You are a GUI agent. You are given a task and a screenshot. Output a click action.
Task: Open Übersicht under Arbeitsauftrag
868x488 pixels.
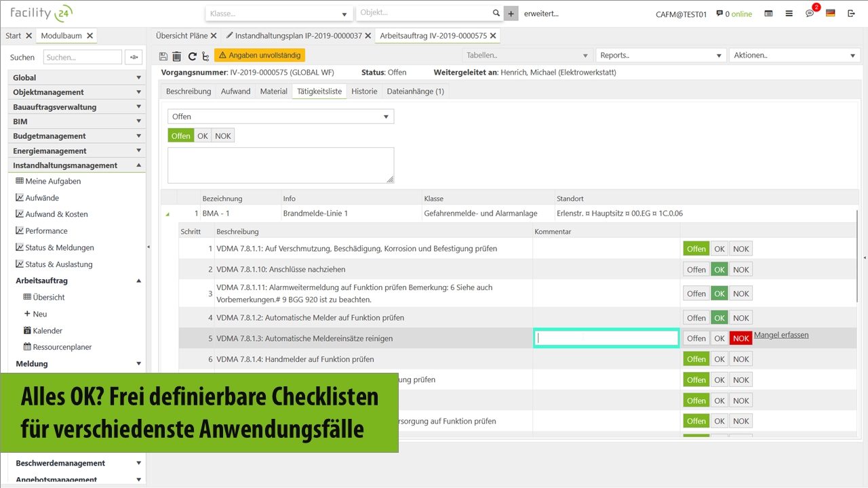pos(44,298)
